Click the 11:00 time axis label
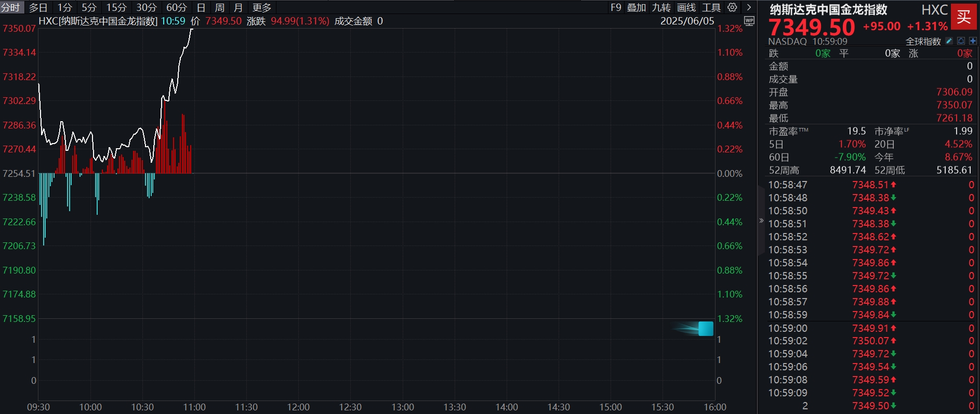 (194, 407)
